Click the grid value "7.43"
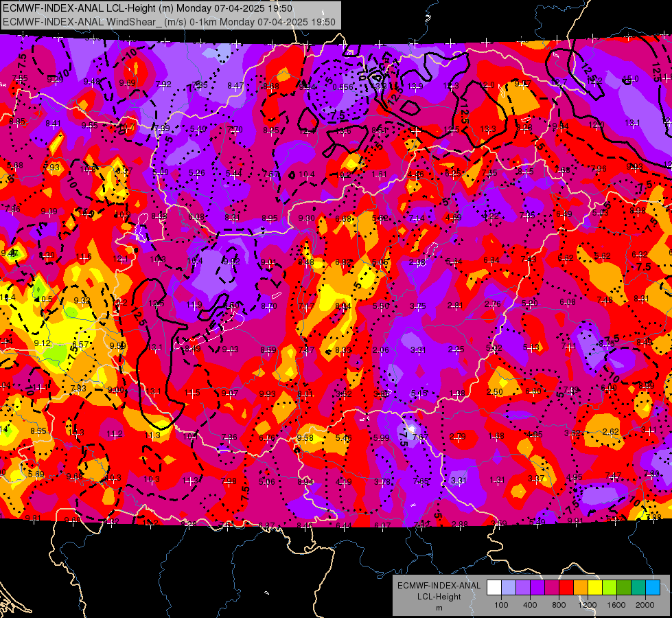Screen dimensions: 672x618 pyautogui.click(x=529, y=259)
